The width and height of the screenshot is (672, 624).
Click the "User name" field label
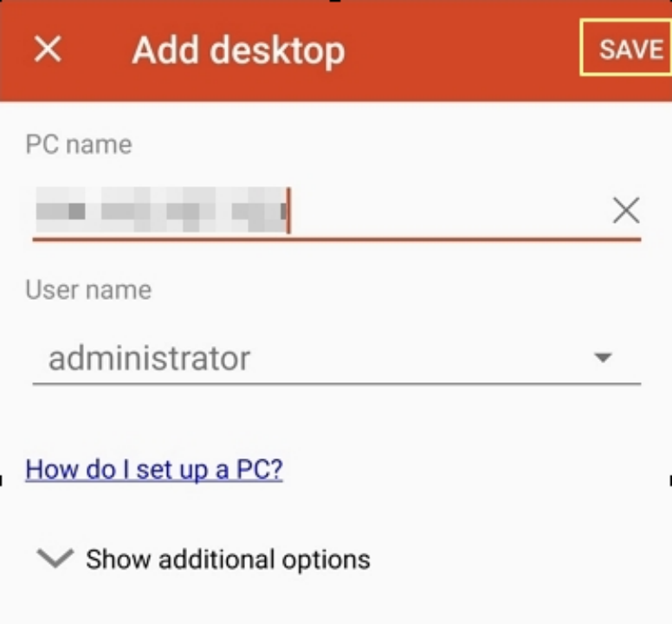click(88, 290)
